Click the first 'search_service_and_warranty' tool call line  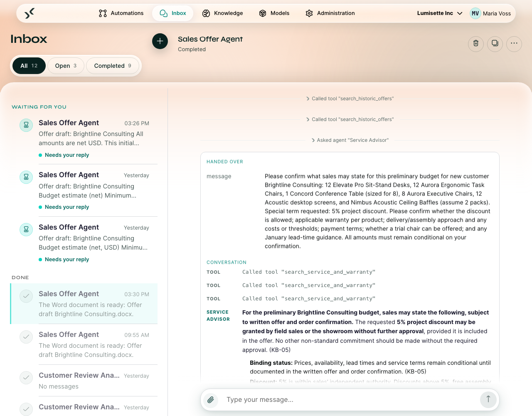309,272
